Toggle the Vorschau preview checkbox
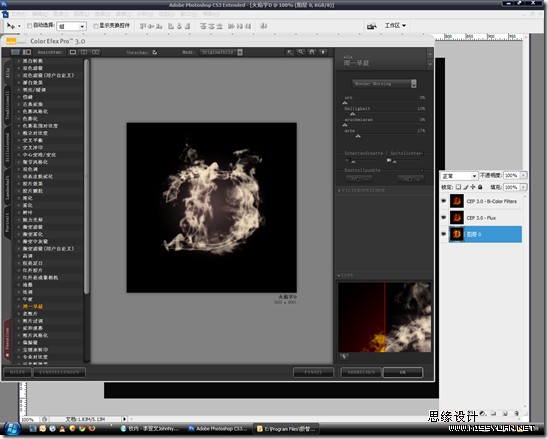The width and height of the screenshot is (548, 439). [154, 52]
